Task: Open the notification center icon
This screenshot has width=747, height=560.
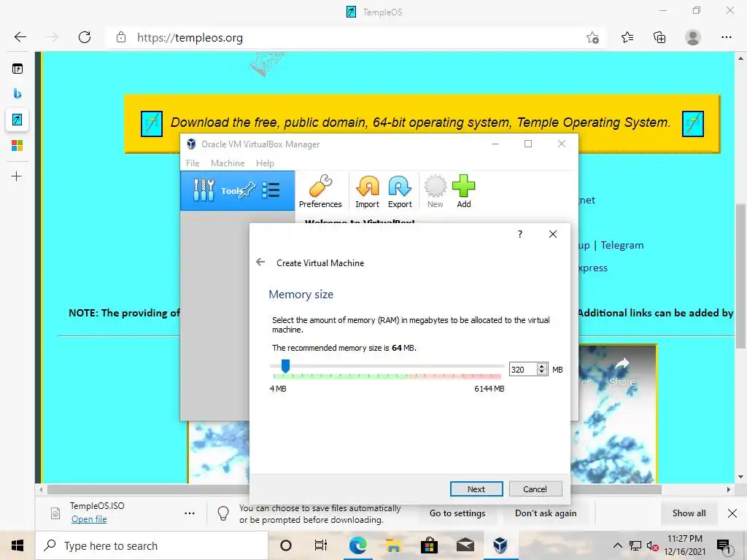Action: click(724, 547)
